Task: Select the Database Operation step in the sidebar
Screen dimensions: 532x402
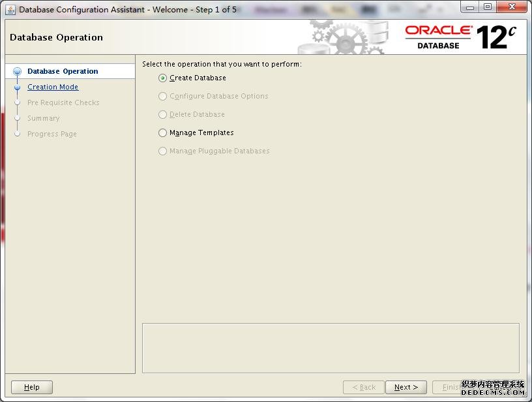Action: pyautogui.click(x=63, y=71)
